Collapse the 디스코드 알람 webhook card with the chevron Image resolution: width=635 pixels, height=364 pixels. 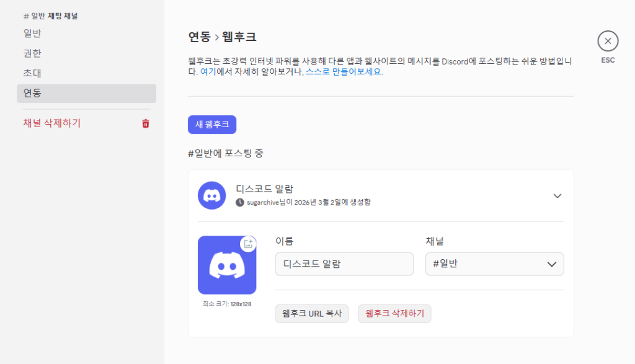point(557,196)
